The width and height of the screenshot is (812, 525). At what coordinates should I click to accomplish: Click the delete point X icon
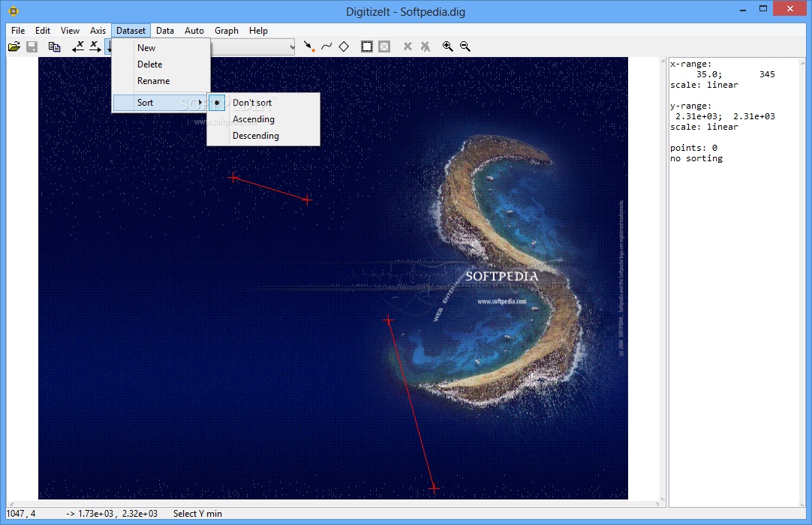(x=408, y=46)
